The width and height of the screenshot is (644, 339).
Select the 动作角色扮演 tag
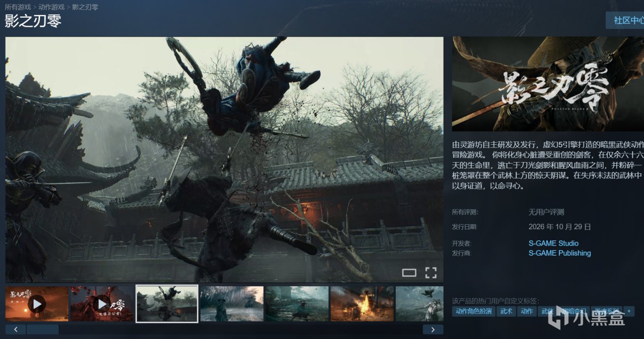pyautogui.click(x=474, y=311)
